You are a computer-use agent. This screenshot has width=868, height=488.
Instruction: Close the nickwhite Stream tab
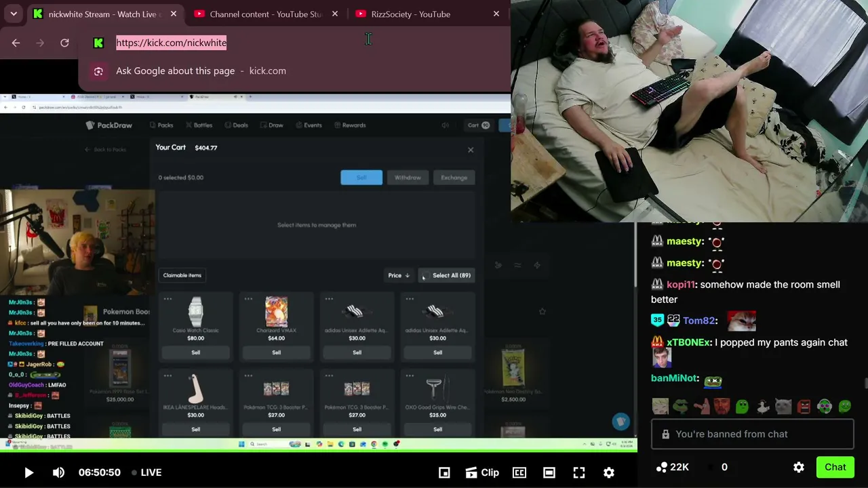coord(174,14)
